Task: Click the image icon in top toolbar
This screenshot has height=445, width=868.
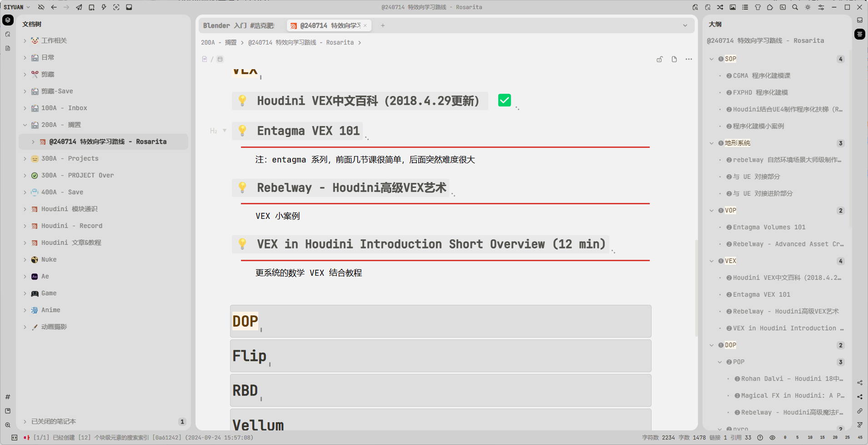Action: [733, 7]
